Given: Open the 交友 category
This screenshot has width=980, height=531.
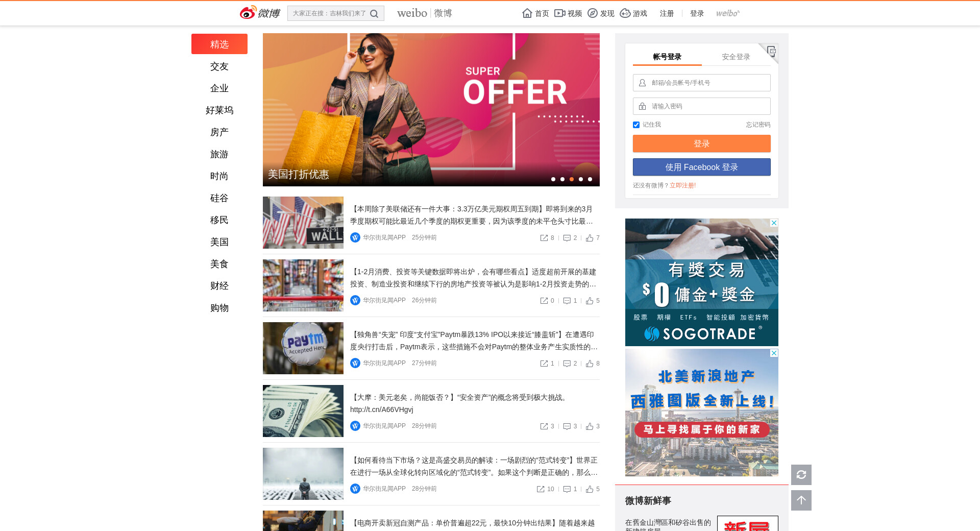Looking at the screenshot, I should click(219, 66).
